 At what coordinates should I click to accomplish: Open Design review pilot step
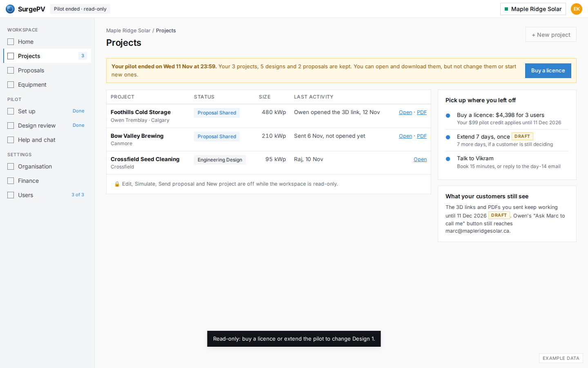point(47,126)
